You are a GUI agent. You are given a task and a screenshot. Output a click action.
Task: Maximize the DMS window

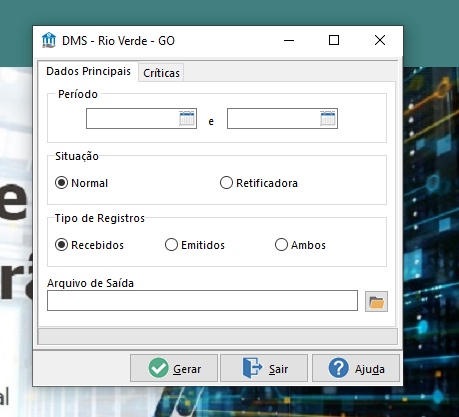pos(334,40)
